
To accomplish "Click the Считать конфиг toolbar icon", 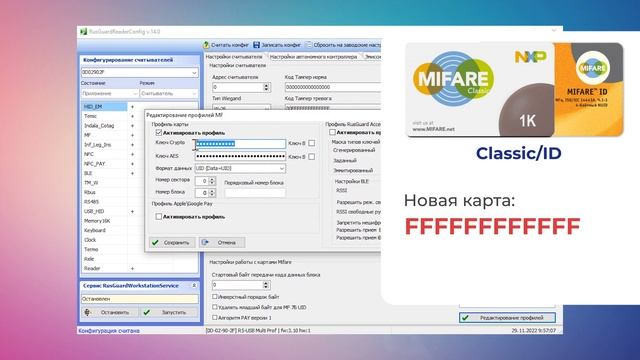I will tap(206, 45).
